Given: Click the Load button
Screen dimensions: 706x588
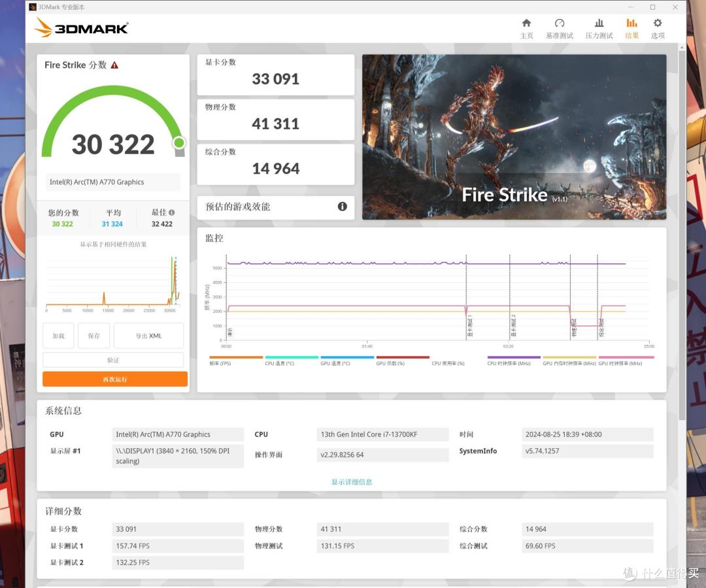Looking at the screenshot, I should [58, 336].
